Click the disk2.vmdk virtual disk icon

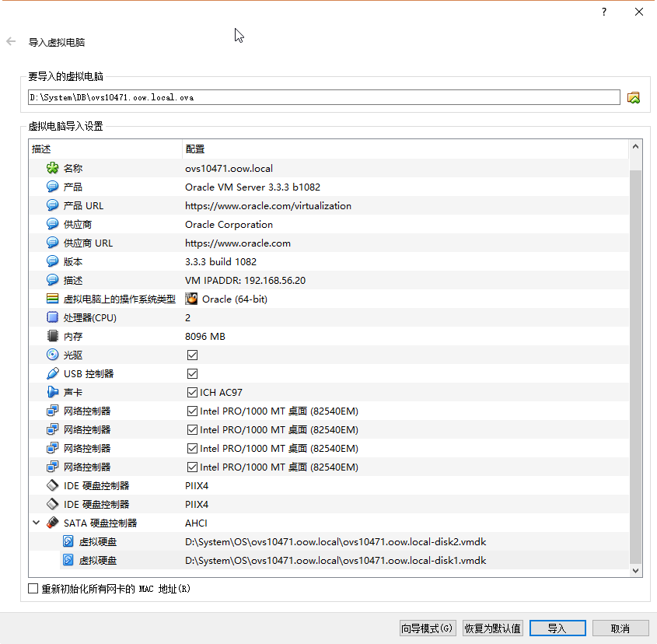point(68,541)
